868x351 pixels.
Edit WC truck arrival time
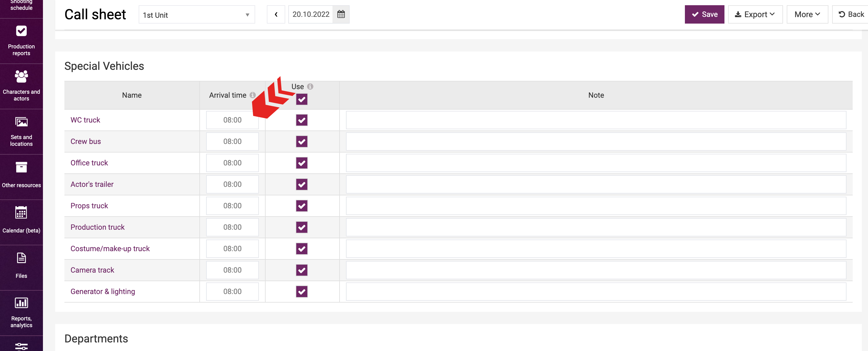tap(232, 120)
